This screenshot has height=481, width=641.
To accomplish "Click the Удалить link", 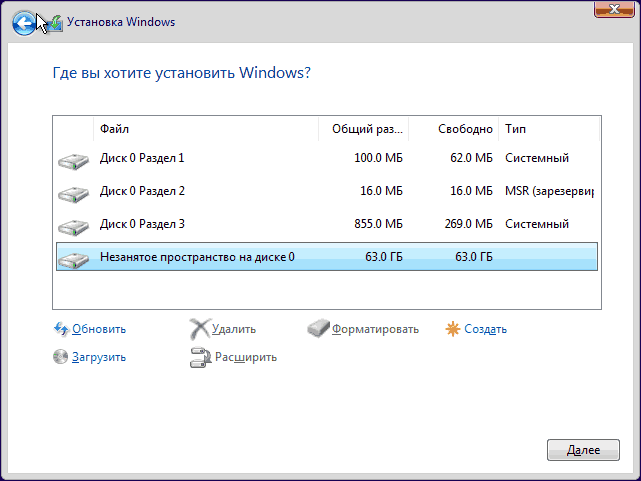I will [x=234, y=329].
